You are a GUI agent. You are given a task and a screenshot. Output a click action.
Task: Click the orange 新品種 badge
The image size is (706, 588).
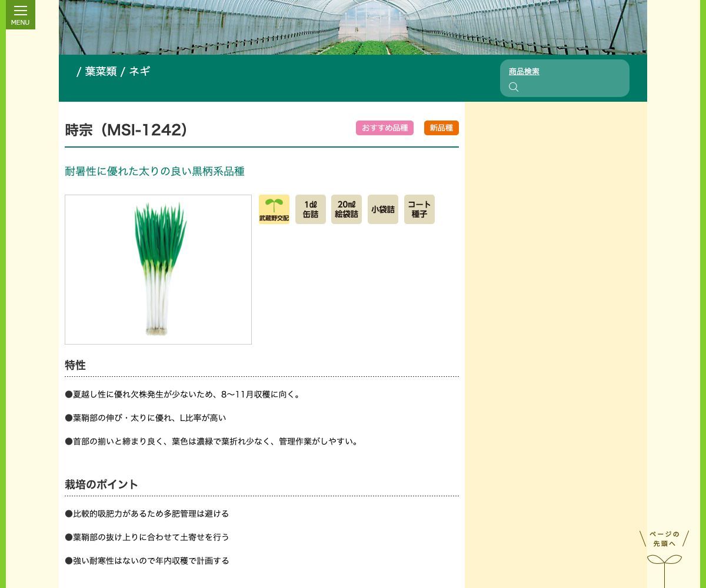click(x=441, y=128)
